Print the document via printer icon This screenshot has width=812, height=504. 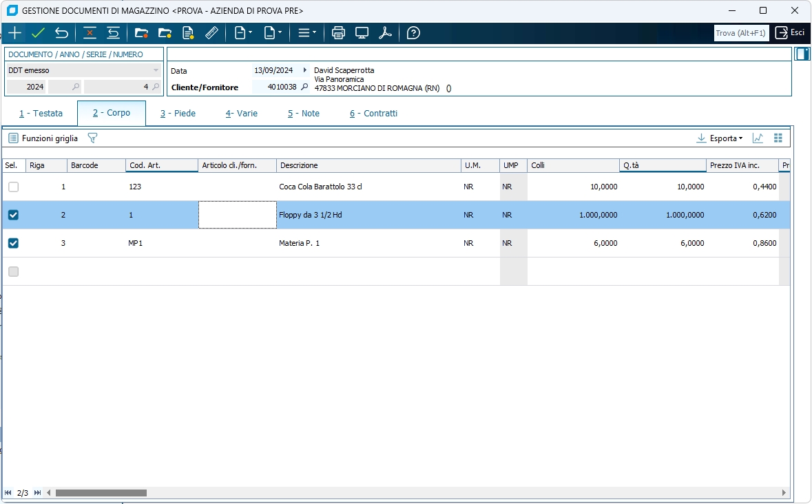[338, 33]
